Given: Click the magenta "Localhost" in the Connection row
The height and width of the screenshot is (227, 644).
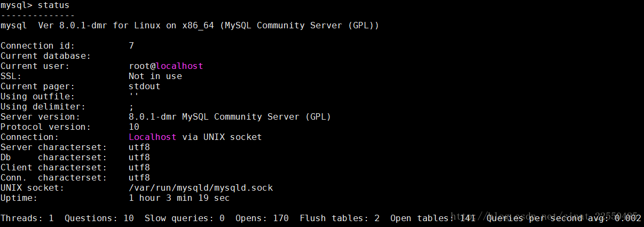Looking at the screenshot, I should point(152,137).
